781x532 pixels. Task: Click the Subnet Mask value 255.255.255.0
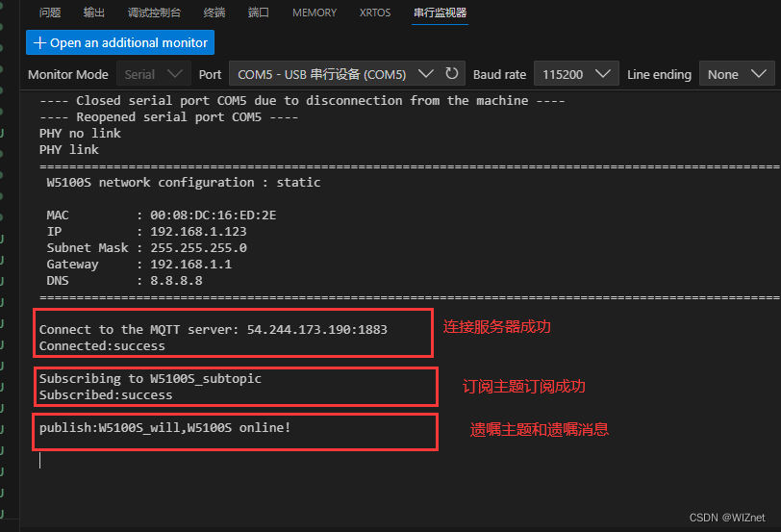point(198,248)
